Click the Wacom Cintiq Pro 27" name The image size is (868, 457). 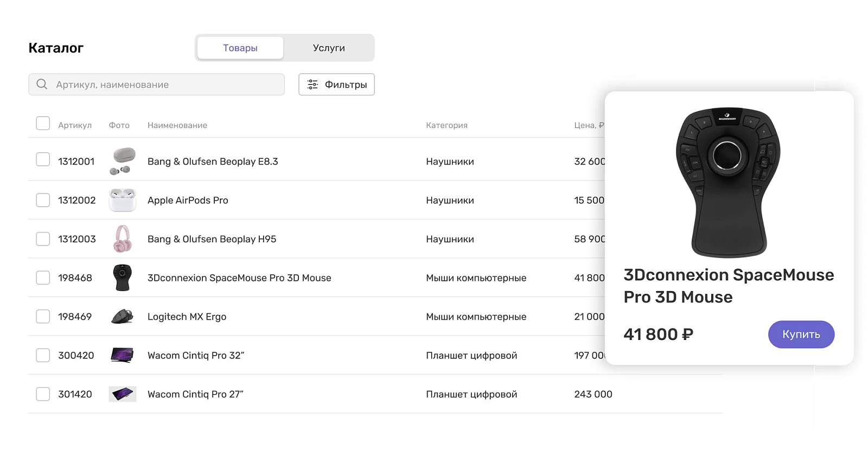[x=195, y=394]
